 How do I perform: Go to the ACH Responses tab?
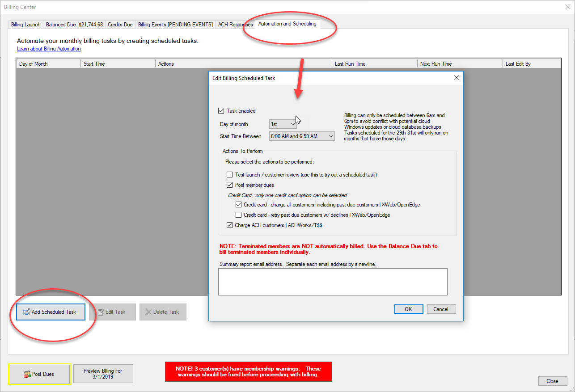click(x=235, y=25)
